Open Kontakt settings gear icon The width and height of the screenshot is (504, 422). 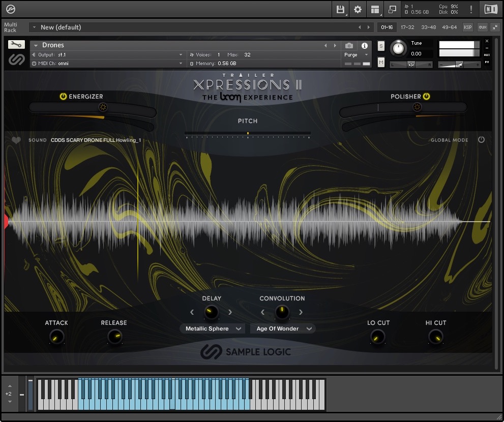pyautogui.click(x=358, y=9)
